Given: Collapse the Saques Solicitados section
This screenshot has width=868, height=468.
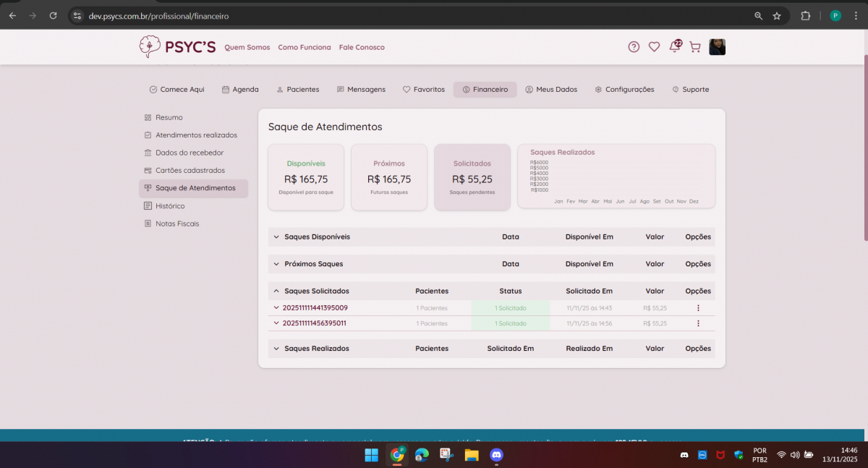Looking at the screenshot, I should pos(276,292).
